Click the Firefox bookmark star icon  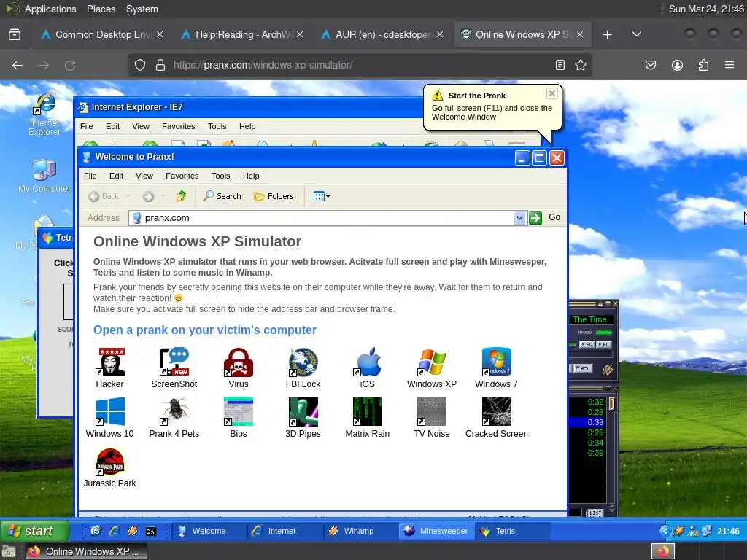(580, 65)
